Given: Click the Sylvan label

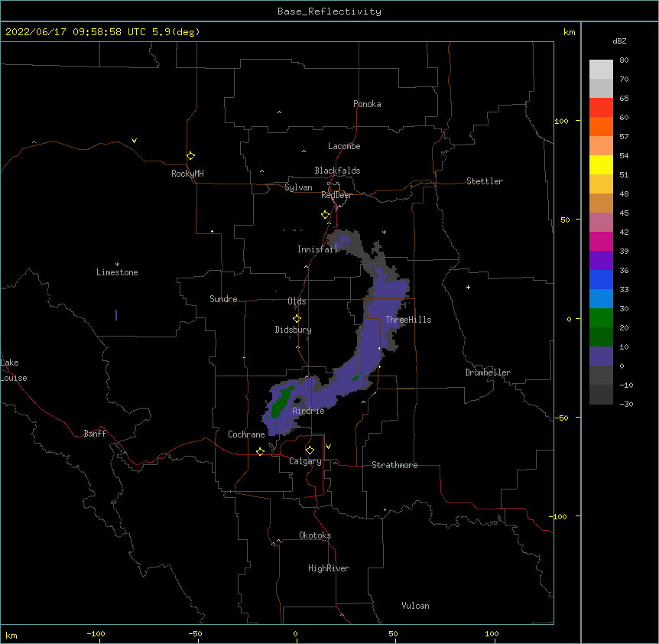Looking at the screenshot, I should coord(298,187).
